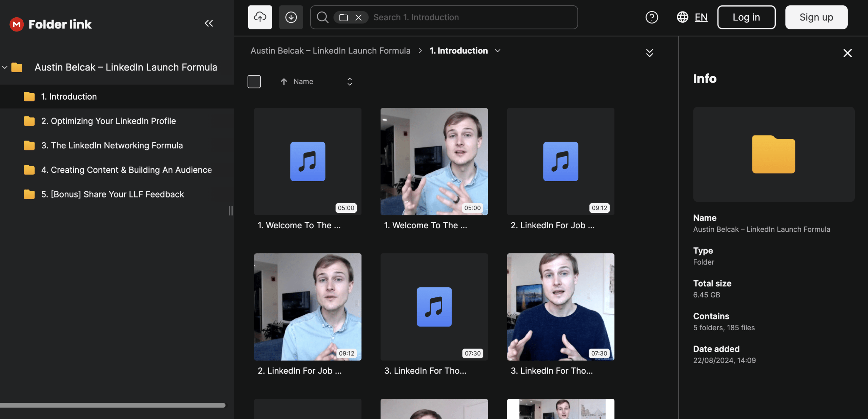Open sort options beside Name
Image resolution: width=868 pixels, height=419 pixels.
(350, 82)
